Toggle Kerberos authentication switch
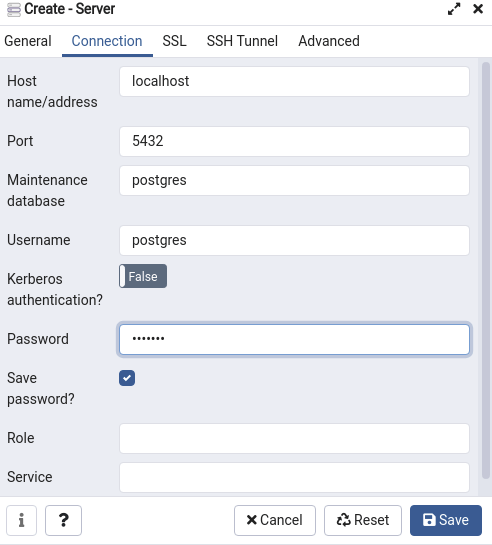 pos(143,276)
